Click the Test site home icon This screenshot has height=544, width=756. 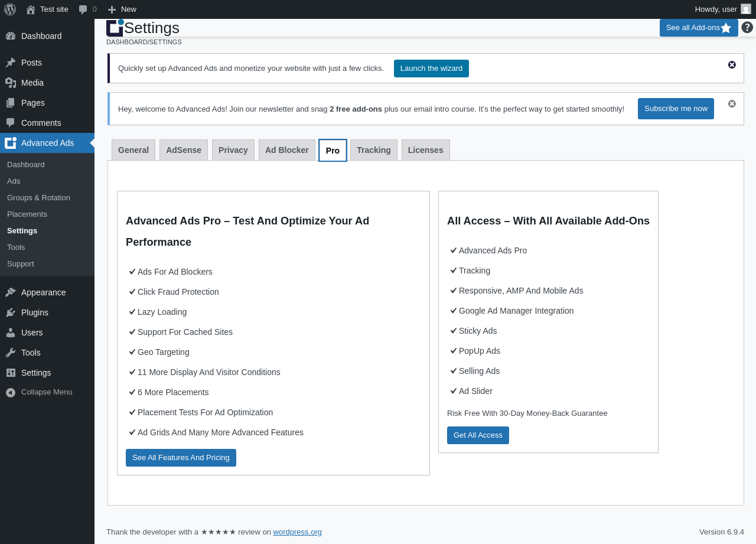tap(31, 9)
